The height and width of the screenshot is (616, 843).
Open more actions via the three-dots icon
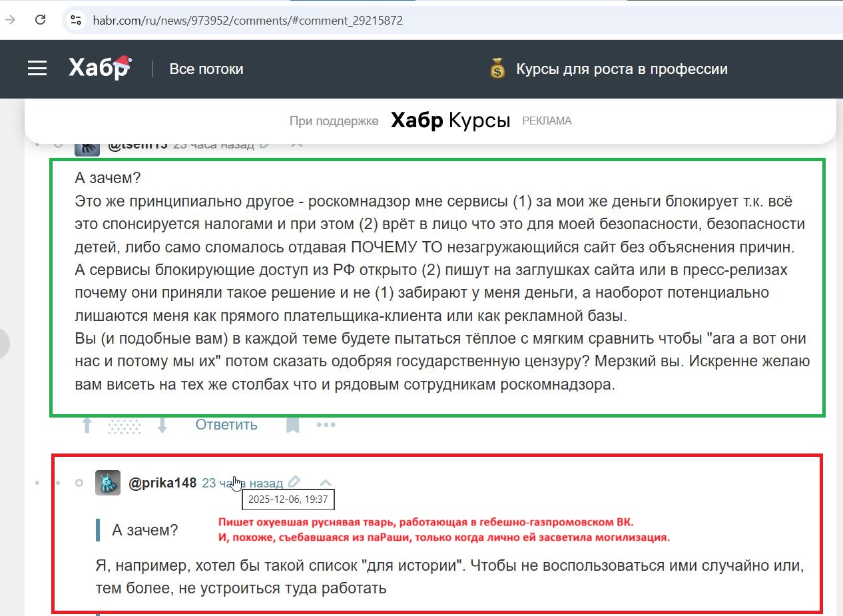point(325,424)
